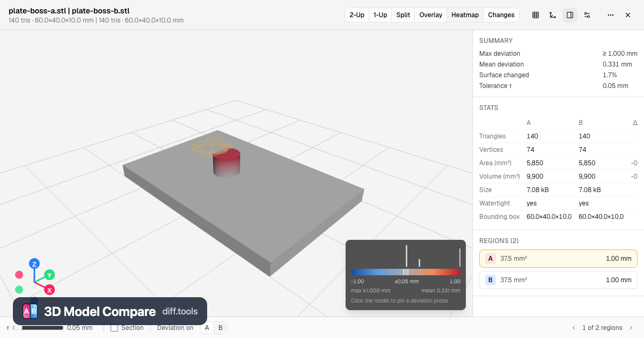Screen dimensions: 644x338
Task: Set deviation on model B
Action: click(x=221, y=328)
